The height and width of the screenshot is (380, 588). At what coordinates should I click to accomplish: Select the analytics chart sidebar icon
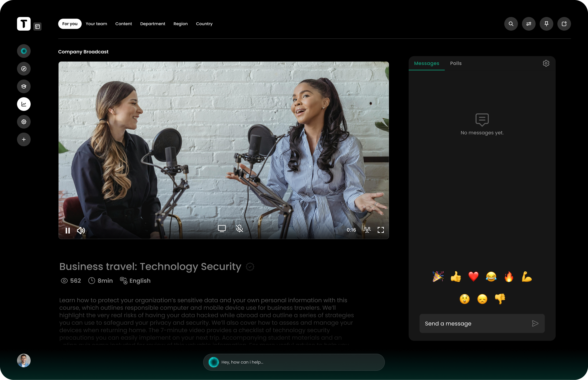click(24, 104)
